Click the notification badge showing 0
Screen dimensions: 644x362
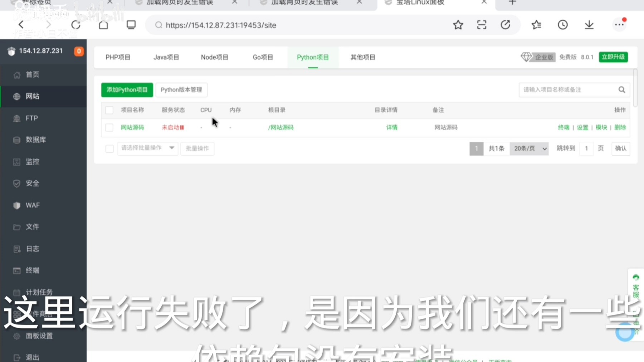click(79, 51)
